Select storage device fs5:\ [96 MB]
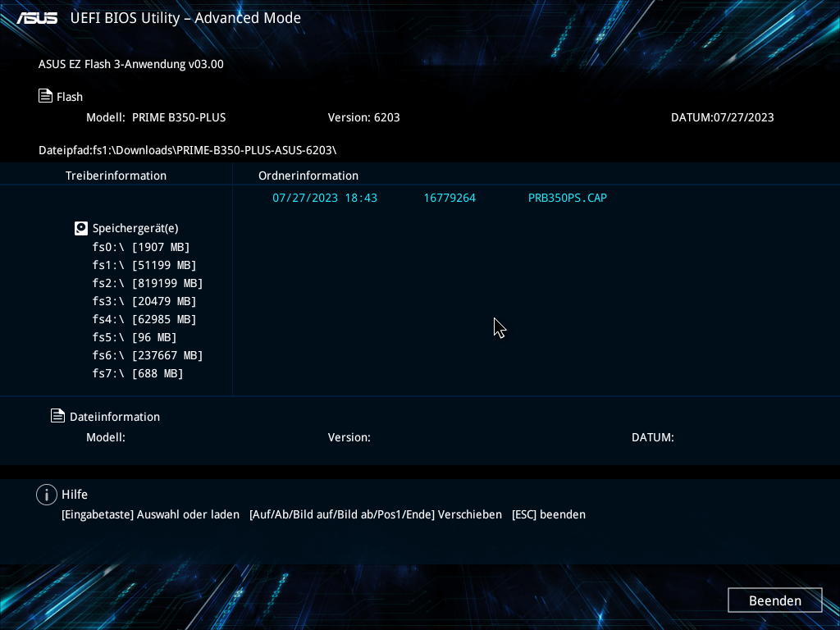This screenshot has height=630, width=840. (134, 337)
